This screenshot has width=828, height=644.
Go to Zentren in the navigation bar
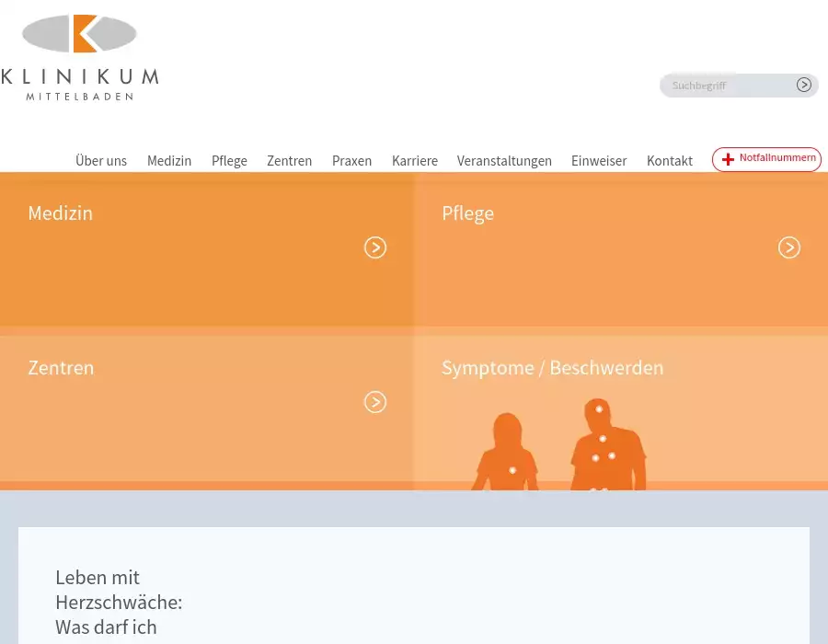(289, 161)
